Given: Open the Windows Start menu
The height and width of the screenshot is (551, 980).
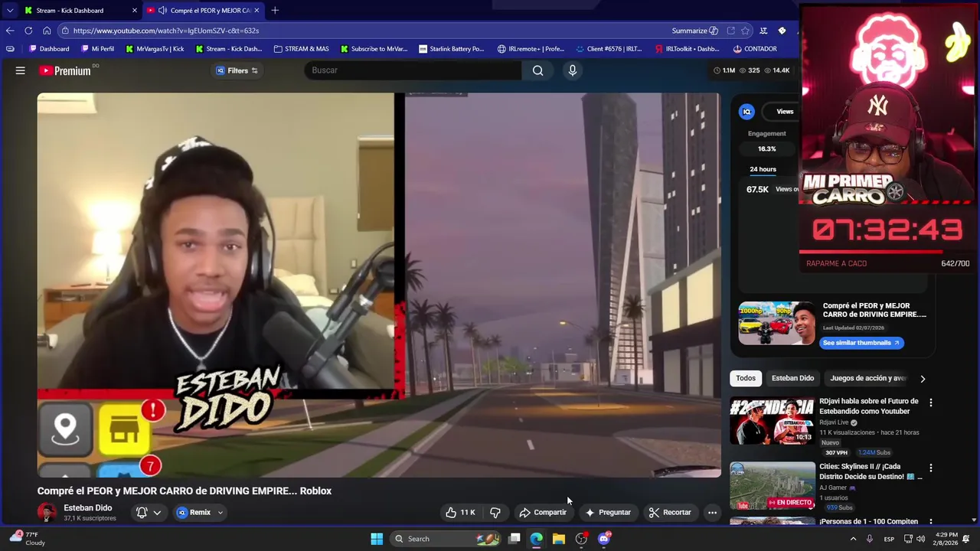Looking at the screenshot, I should (377, 539).
